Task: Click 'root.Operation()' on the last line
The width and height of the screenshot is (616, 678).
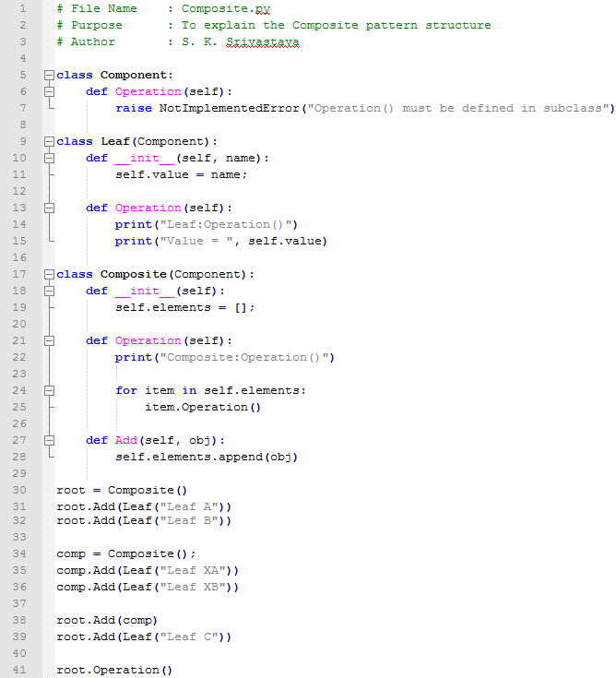Action: 114,671
